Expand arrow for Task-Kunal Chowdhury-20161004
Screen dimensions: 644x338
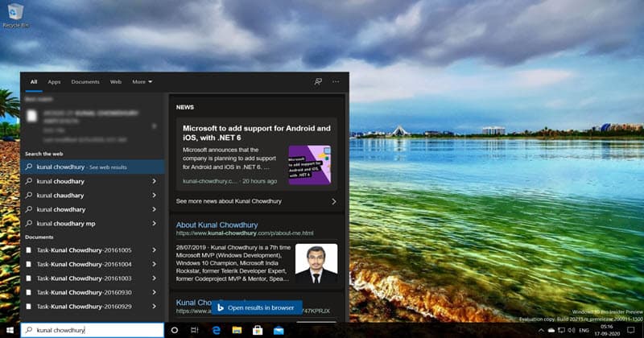[x=154, y=264]
